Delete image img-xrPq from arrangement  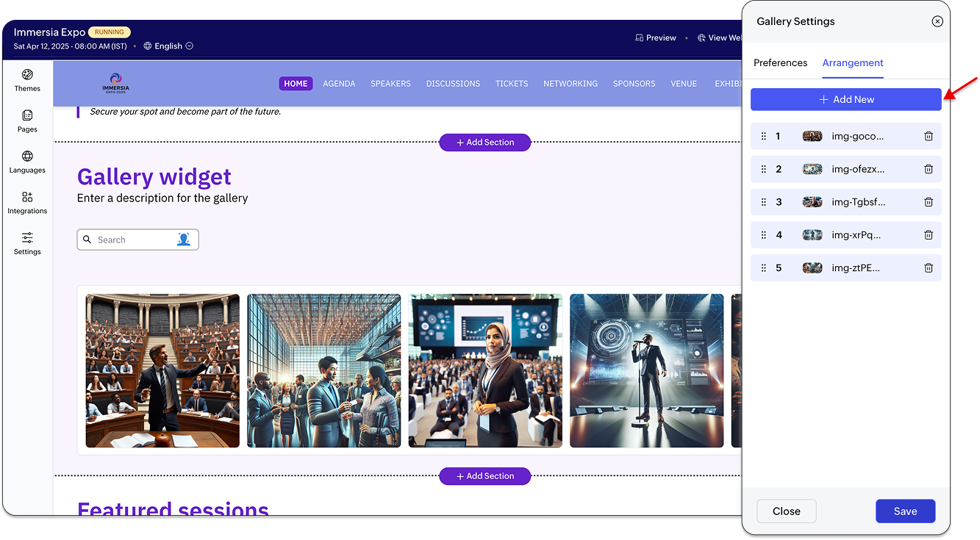(929, 235)
